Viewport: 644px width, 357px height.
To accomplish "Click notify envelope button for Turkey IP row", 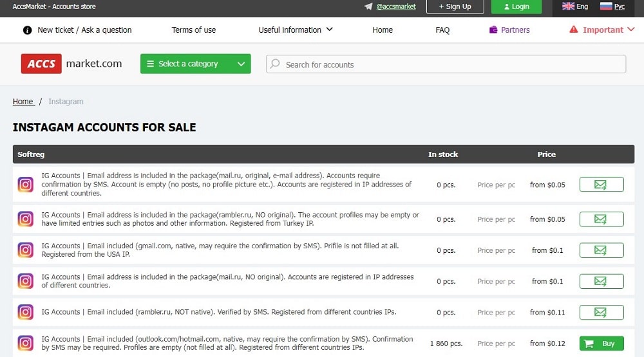I will [x=601, y=219].
